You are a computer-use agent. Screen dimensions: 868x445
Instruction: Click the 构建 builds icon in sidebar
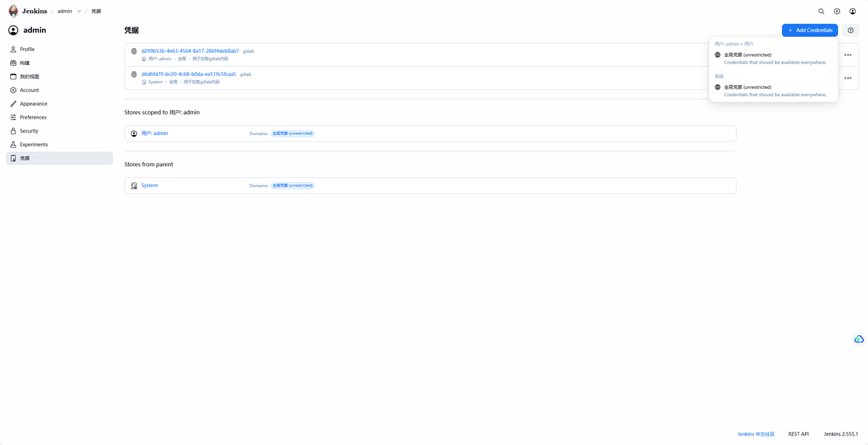[13, 63]
